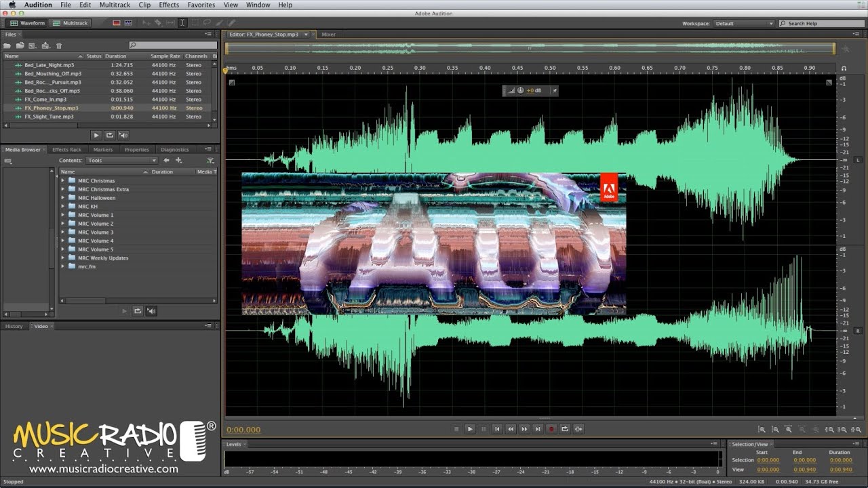This screenshot has height=488, width=868.
Task: Click the New File icon in Files panel
Action: 32,45
